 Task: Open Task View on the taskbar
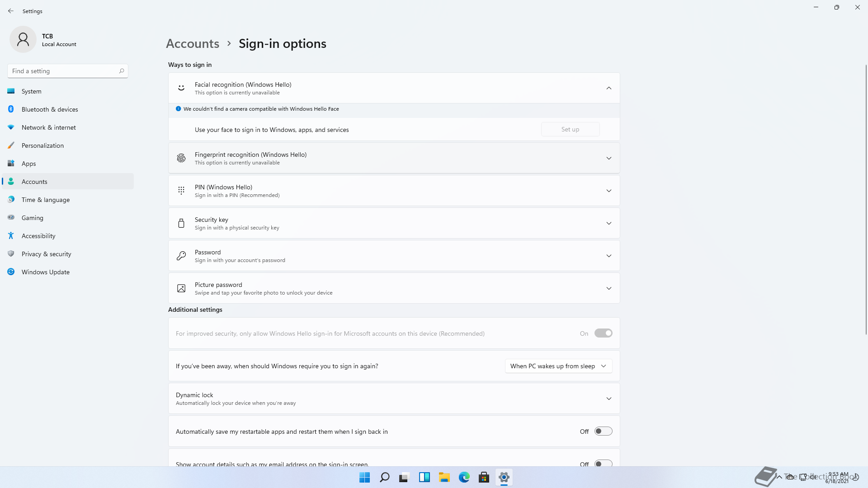coord(404,477)
